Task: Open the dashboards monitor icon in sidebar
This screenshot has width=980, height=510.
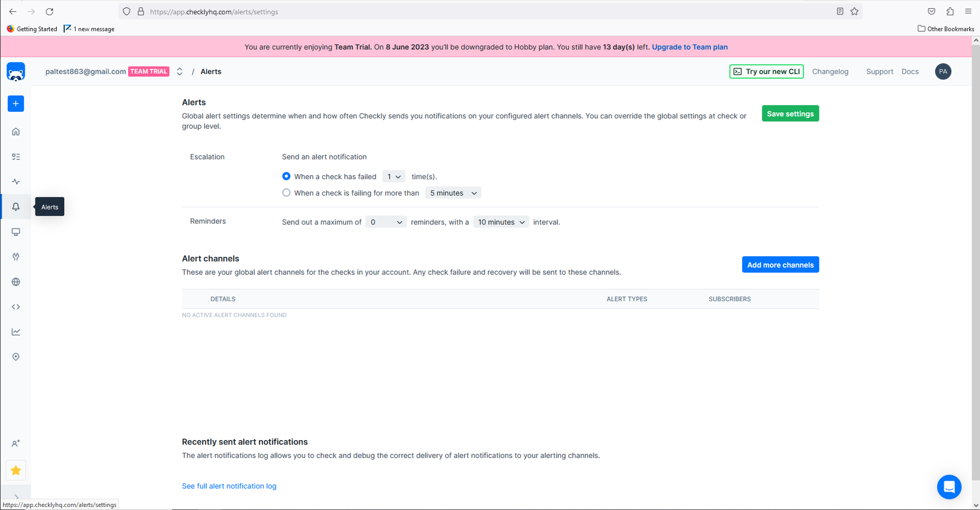Action: 16,232
